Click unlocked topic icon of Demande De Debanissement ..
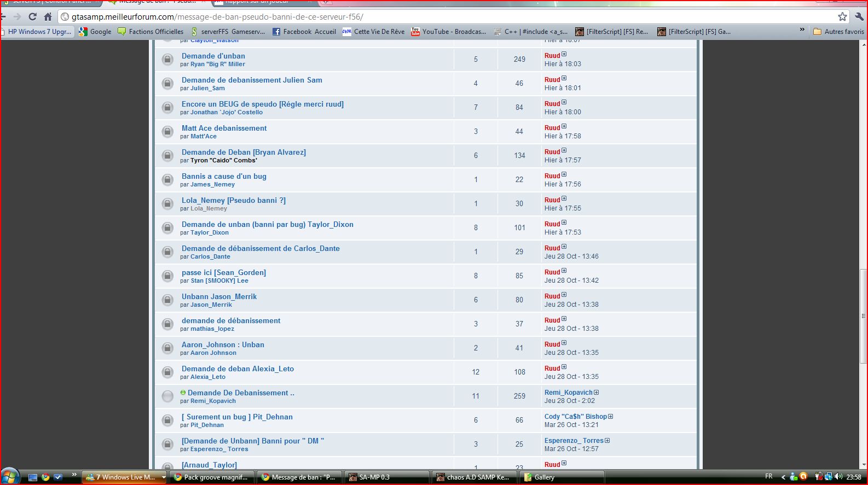 coord(167,396)
